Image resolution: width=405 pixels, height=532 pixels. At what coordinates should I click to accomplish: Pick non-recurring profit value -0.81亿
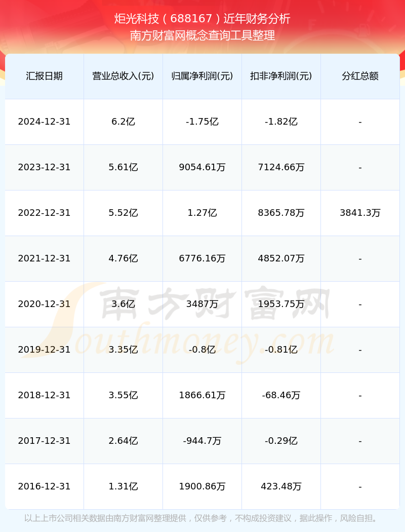[281, 350]
